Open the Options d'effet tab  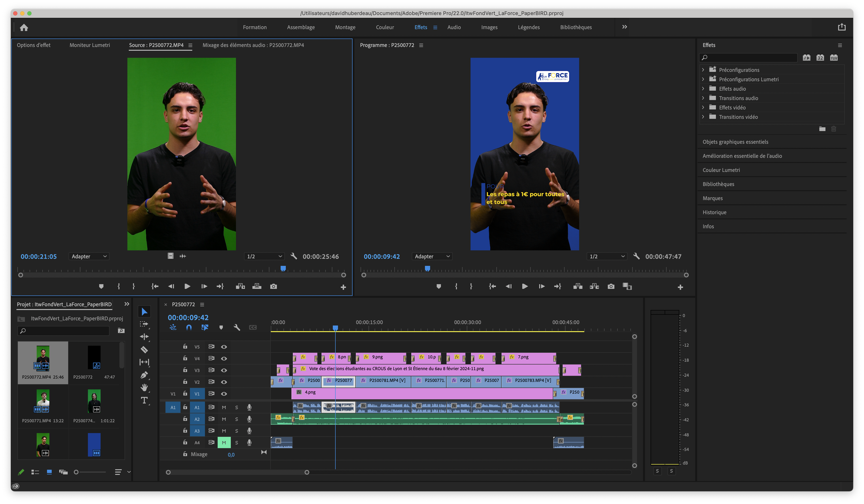[34, 45]
